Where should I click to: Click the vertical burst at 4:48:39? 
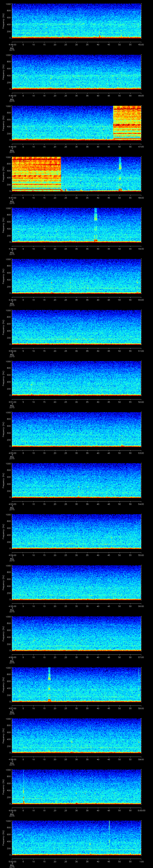tap(95, 224)
